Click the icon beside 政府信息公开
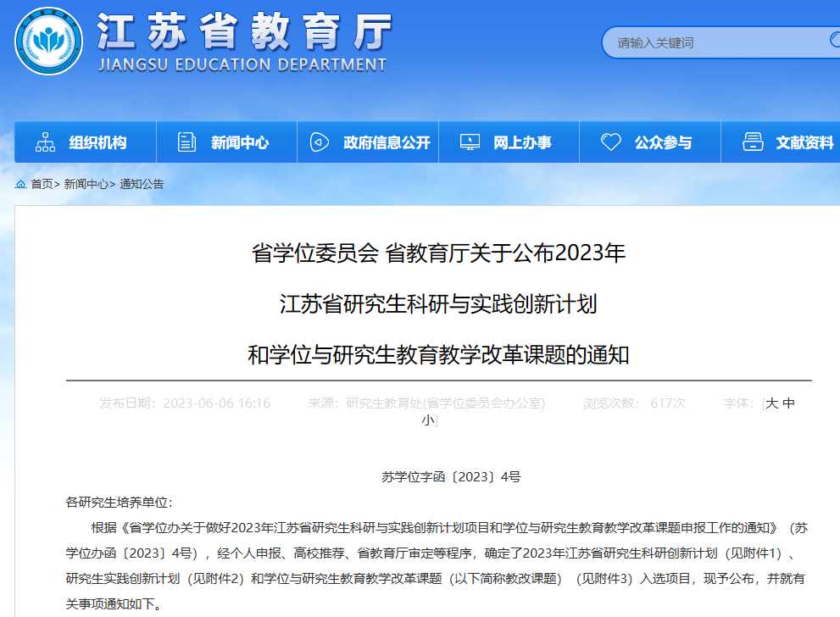840x617 pixels. pyautogui.click(x=320, y=142)
